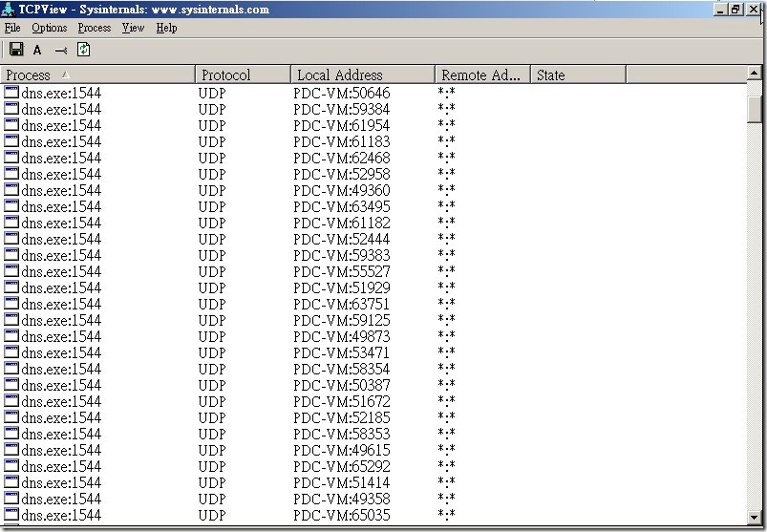Open the File menu

coord(12,28)
